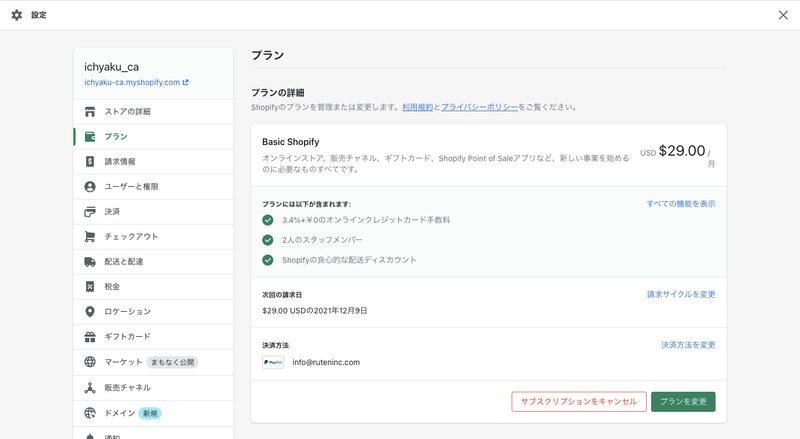This screenshot has width=800, height=439.
Task: Click the credit card fee checkmark icon
Action: click(268, 220)
